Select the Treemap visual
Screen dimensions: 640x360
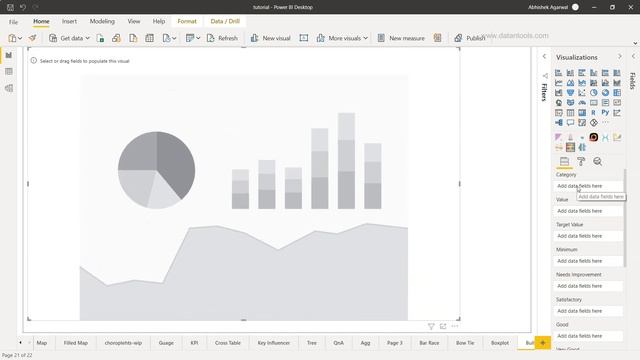[x=617, y=93]
